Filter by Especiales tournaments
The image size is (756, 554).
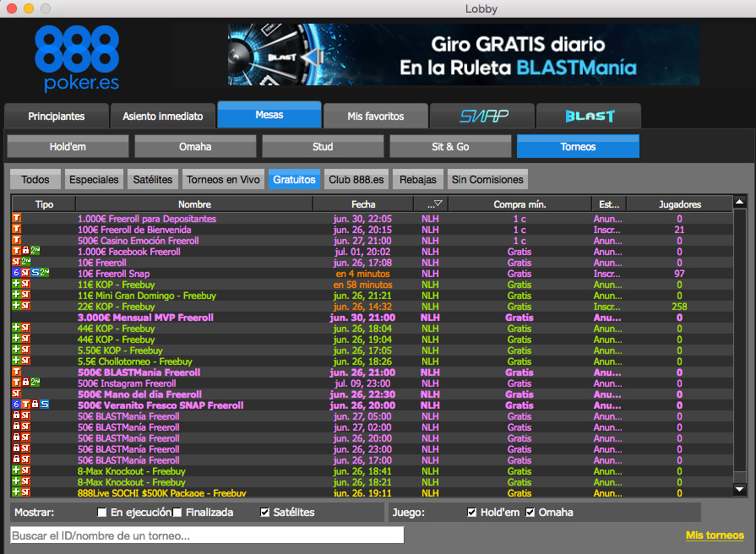(x=94, y=179)
